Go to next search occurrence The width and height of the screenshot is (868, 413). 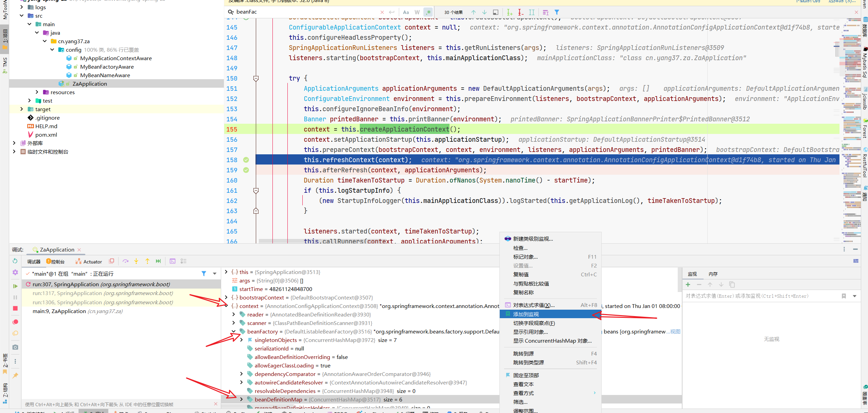coord(484,12)
